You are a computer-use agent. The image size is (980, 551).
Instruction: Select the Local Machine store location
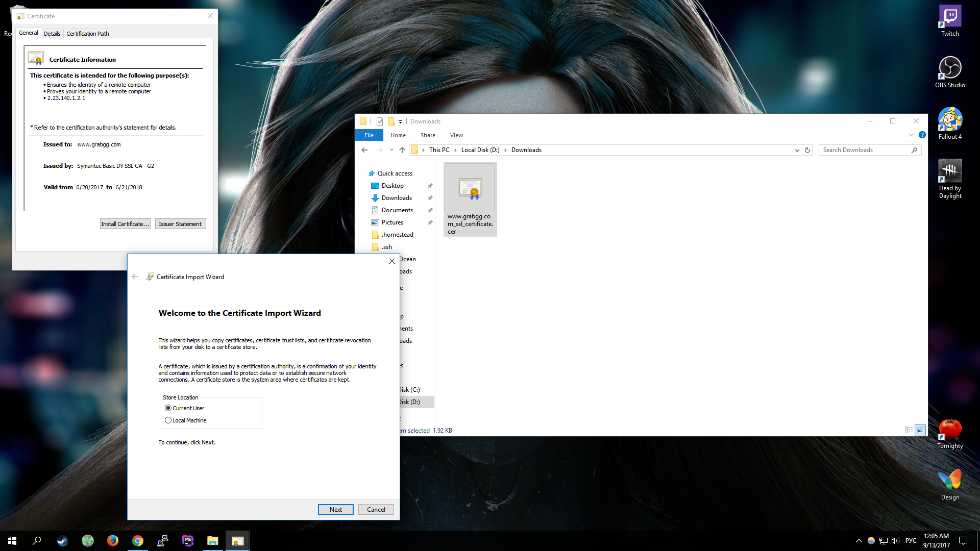pos(185,420)
